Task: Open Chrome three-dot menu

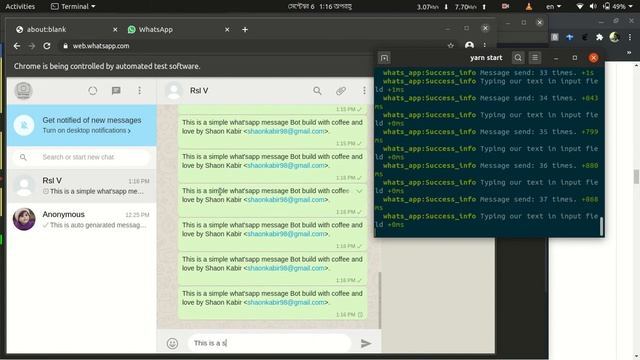Action: [x=484, y=46]
